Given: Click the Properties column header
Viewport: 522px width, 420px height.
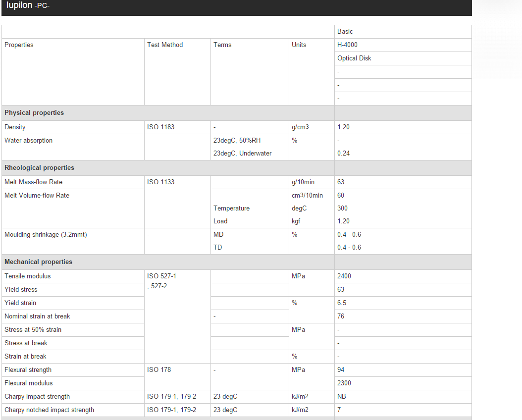Looking at the screenshot, I should click(x=19, y=45).
